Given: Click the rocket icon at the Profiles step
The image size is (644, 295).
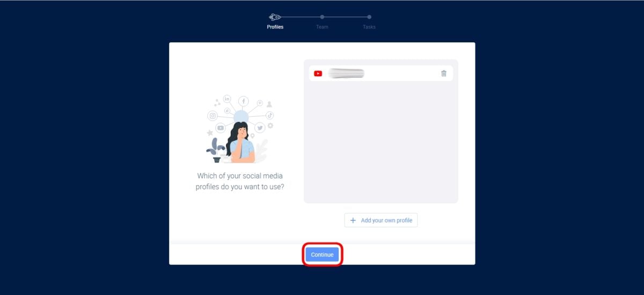Looking at the screenshot, I should [x=274, y=17].
